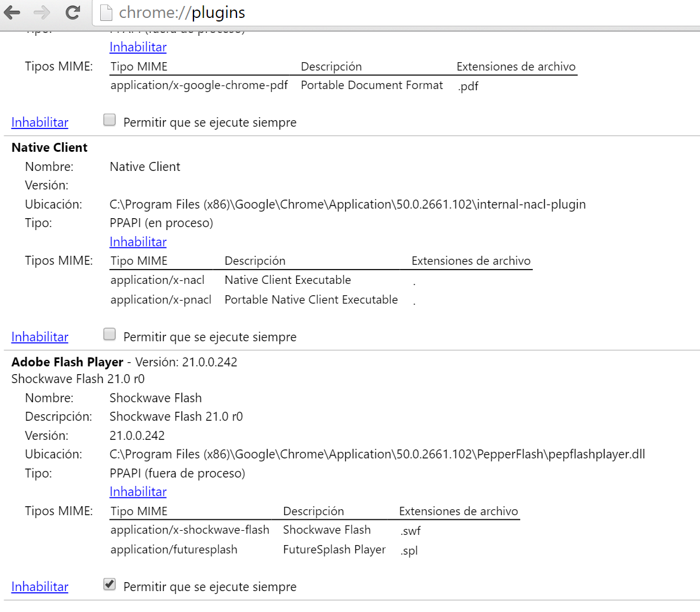The width and height of the screenshot is (700, 612).
Task: Tick 'Permitir que se ejecute siempre' for PDF plugin
Action: coord(109,120)
